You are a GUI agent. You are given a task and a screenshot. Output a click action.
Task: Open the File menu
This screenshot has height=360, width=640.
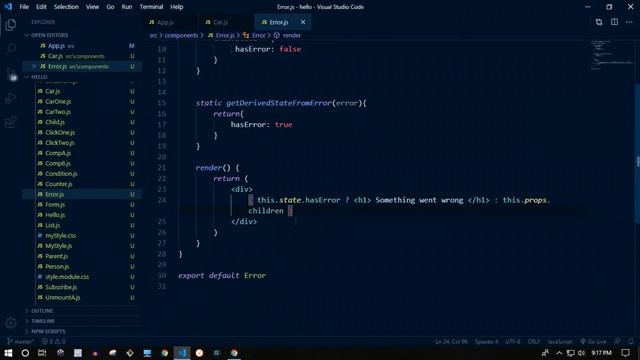tap(24, 7)
